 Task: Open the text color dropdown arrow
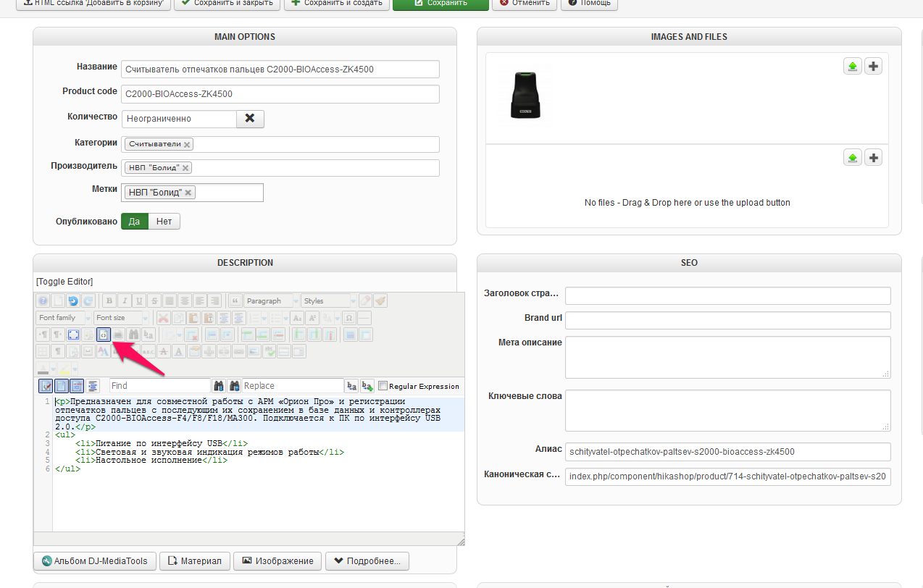click(x=53, y=369)
